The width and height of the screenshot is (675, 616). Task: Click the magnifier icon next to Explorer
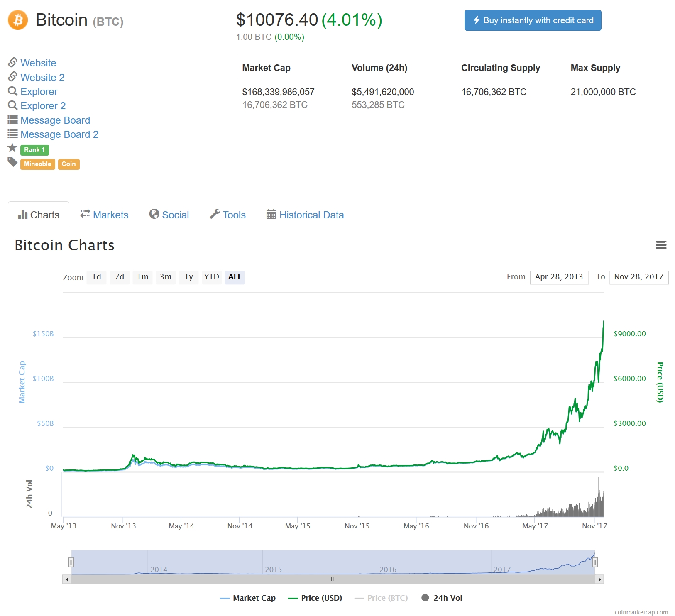[x=12, y=91]
